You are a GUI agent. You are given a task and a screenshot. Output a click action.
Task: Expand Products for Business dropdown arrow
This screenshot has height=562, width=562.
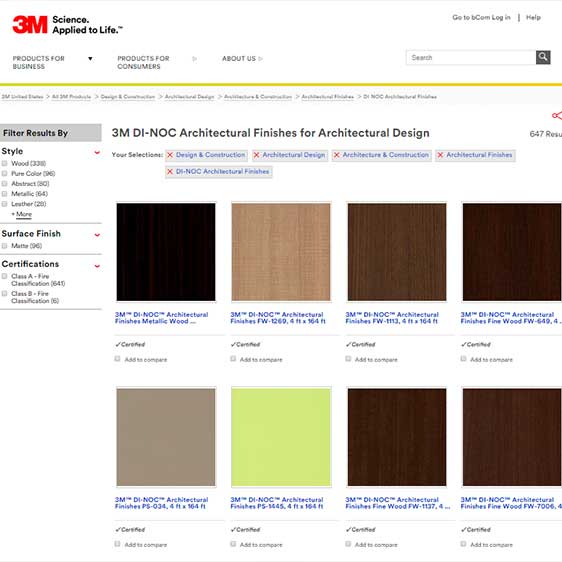pyautogui.click(x=90, y=58)
